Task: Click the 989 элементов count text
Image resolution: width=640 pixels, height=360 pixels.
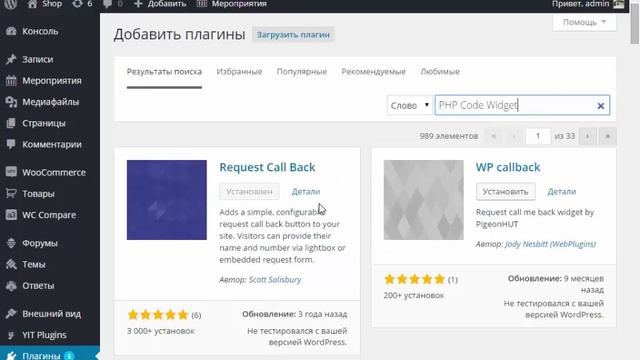Action: 449,136
